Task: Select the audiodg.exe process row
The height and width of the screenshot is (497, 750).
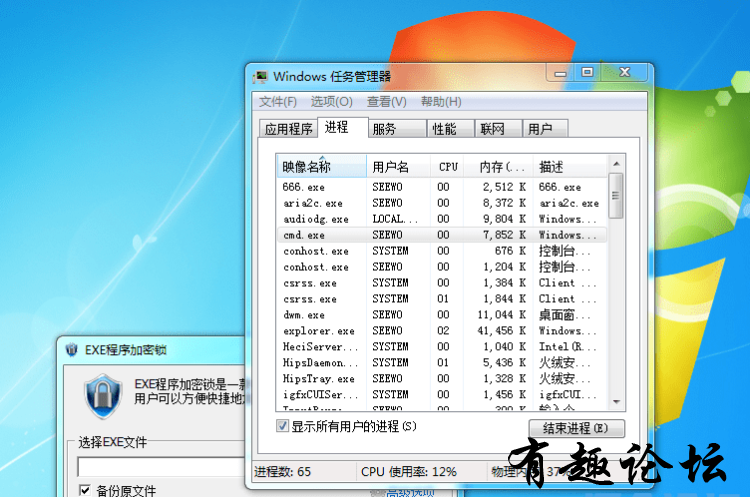Action: pos(442,219)
